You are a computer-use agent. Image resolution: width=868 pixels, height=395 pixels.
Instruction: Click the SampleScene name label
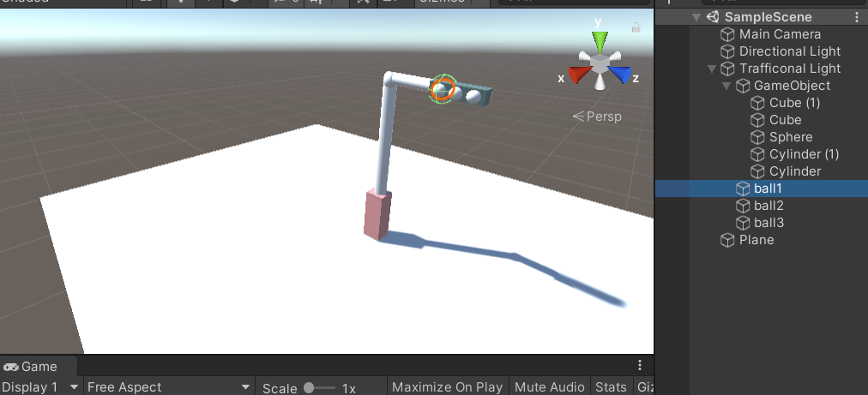769,17
